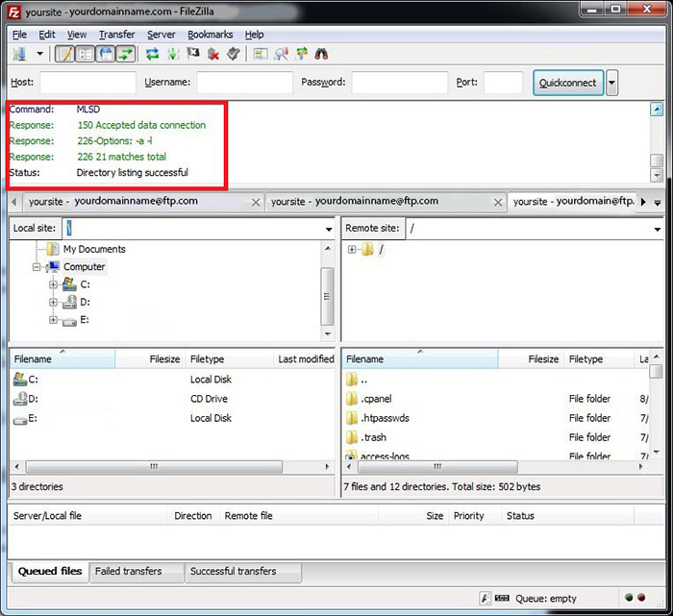Click the Port input field
This screenshot has height=616, width=673.
[x=504, y=83]
